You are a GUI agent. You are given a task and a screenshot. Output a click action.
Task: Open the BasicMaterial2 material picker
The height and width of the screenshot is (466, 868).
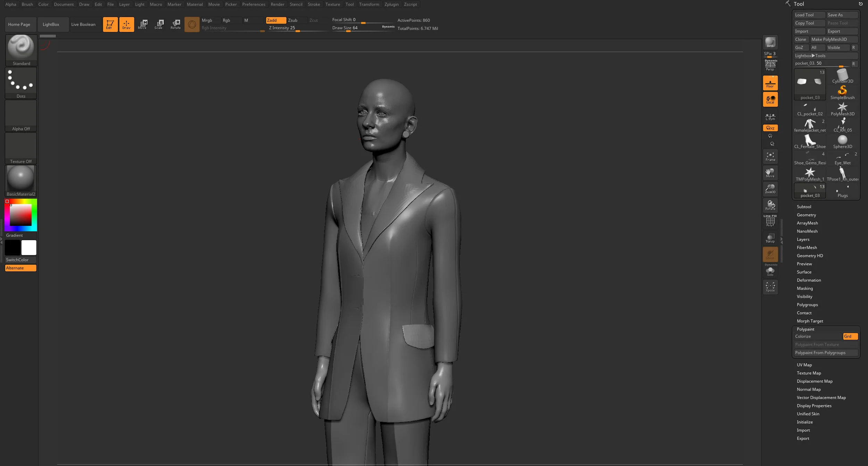(21, 181)
